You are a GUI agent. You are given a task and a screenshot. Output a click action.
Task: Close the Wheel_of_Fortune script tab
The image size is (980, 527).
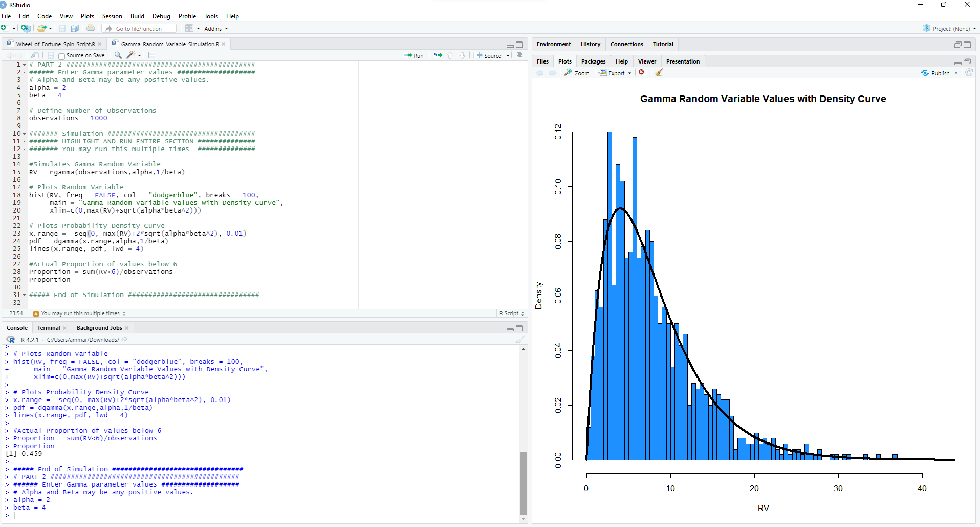point(100,44)
